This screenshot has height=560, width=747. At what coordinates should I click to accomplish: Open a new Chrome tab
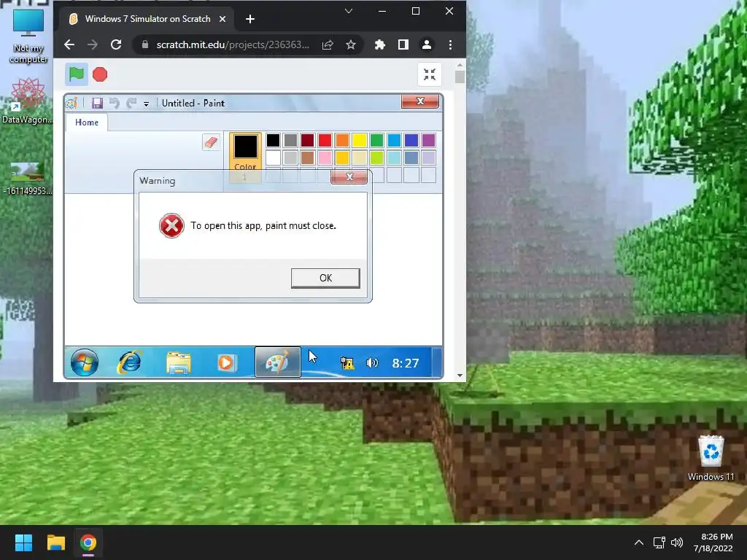tap(250, 19)
